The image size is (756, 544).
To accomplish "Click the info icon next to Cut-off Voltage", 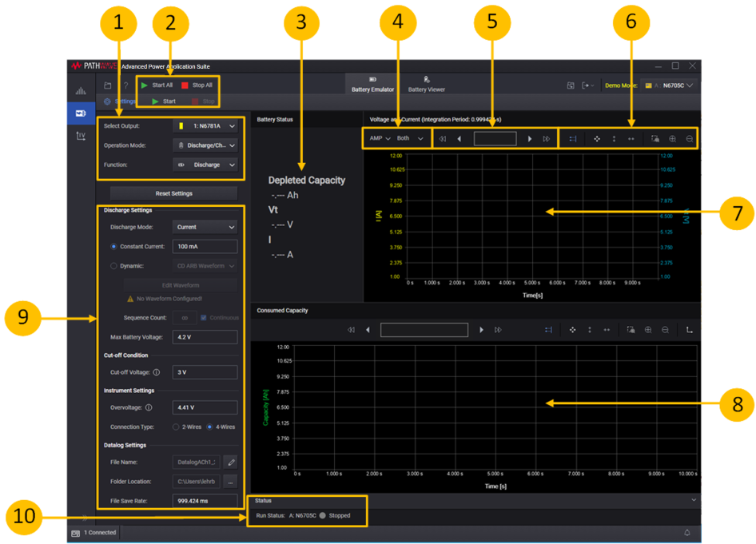I will coord(156,372).
